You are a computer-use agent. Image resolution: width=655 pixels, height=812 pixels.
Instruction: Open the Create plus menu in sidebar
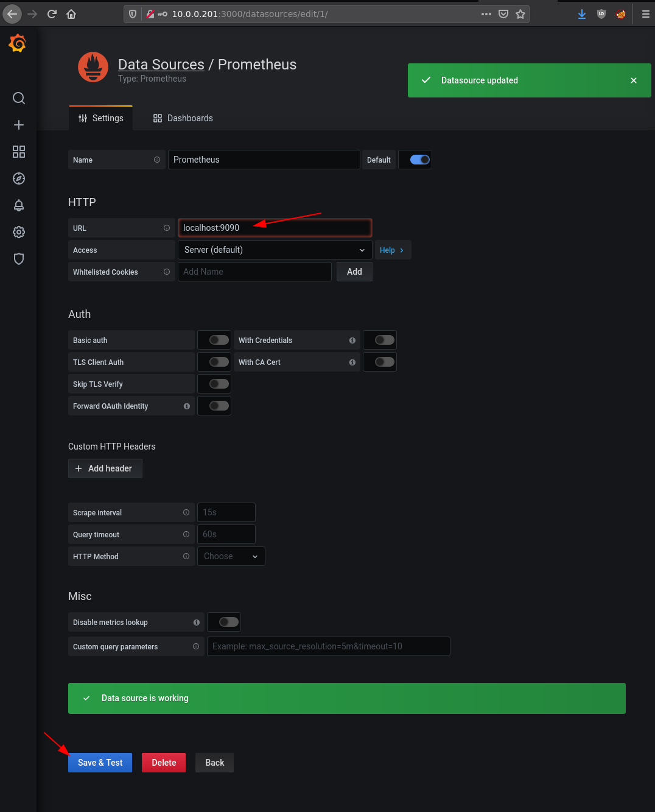[x=19, y=125]
